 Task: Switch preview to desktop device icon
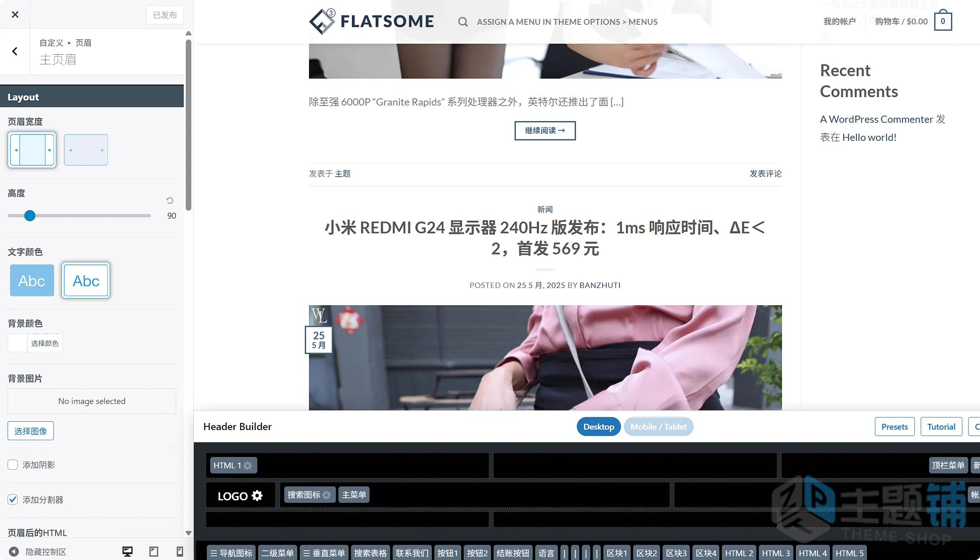coord(127,552)
